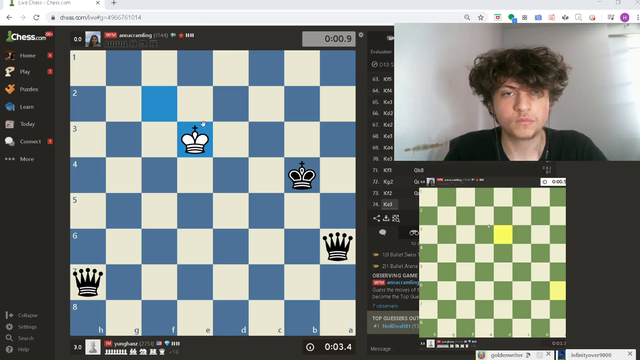This screenshot has height=360, width=640.
Task: Open Play in the sidebar
Action: pyautogui.click(x=24, y=72)
